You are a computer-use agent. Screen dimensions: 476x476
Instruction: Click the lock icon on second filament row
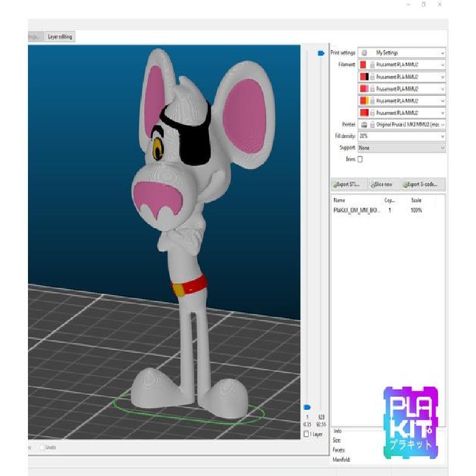(x=372, y=77)
